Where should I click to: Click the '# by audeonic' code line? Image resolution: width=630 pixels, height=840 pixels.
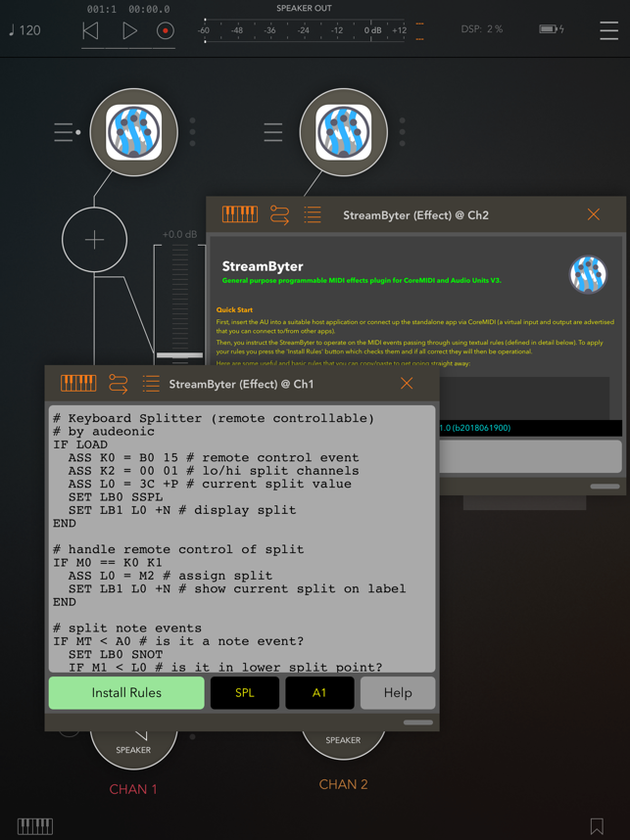[104, 431]
